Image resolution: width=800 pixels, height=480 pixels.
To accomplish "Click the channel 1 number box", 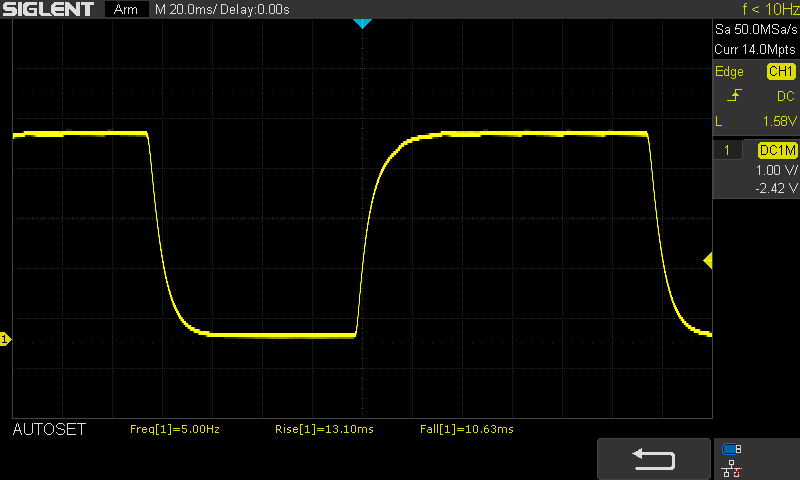I will 727,150.
